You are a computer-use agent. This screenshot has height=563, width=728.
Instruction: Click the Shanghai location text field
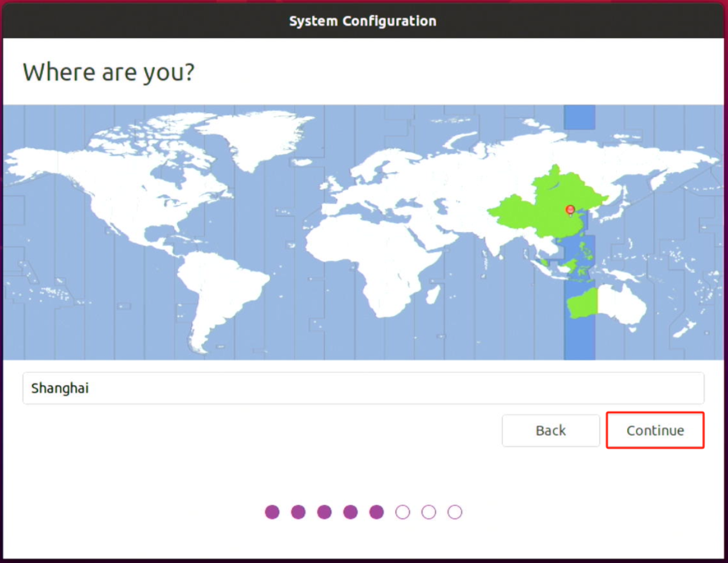click(x=363, y=388)
